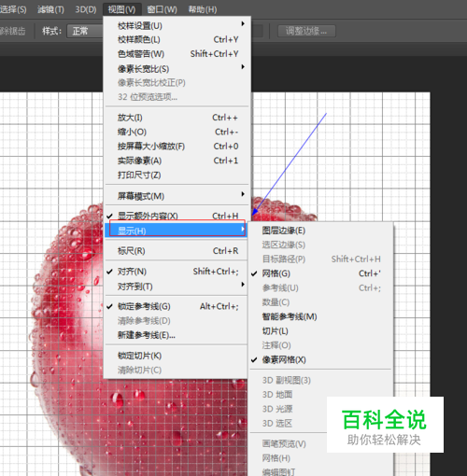Click the 视图(V) menu in menu bar
The width and height of the screenshot is (467, 476).
[x=121, y=9]
